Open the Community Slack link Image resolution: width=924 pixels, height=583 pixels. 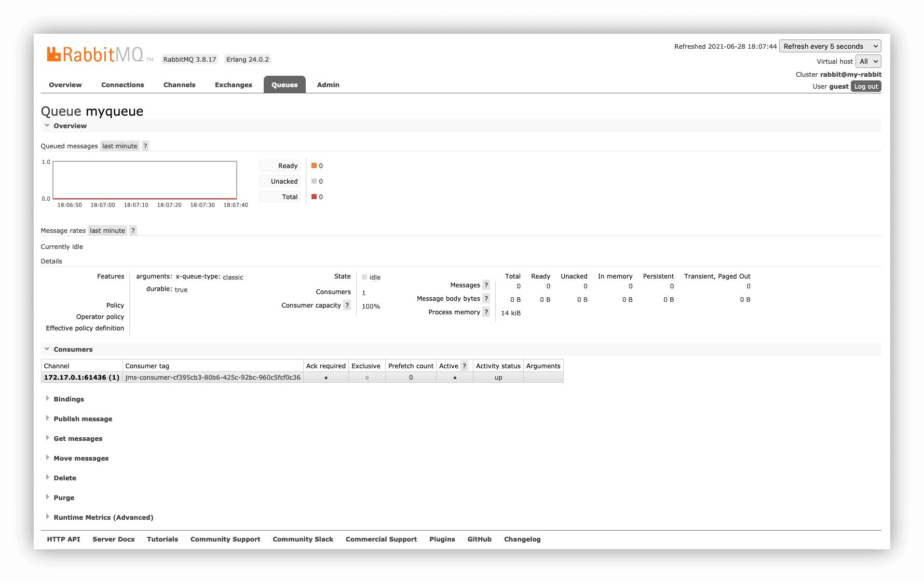pos(303,539)
